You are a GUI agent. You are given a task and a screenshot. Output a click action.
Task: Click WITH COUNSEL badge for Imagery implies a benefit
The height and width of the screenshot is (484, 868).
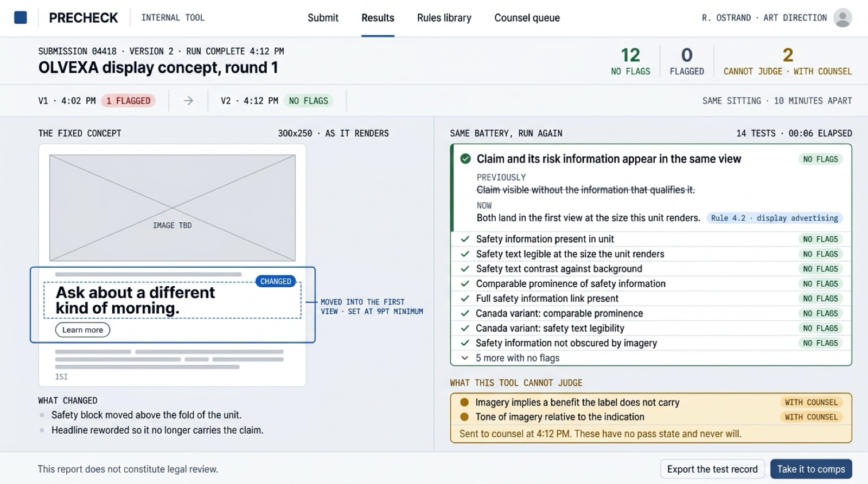811,402
